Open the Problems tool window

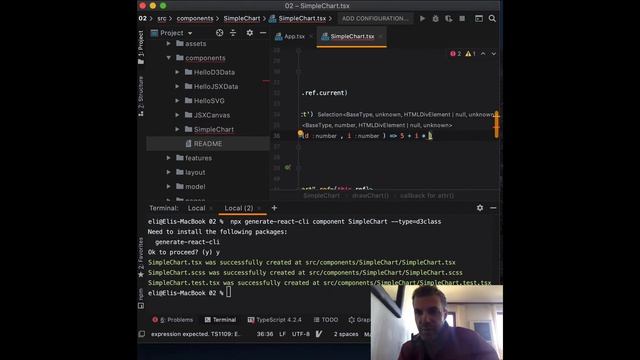coord(173,320)
